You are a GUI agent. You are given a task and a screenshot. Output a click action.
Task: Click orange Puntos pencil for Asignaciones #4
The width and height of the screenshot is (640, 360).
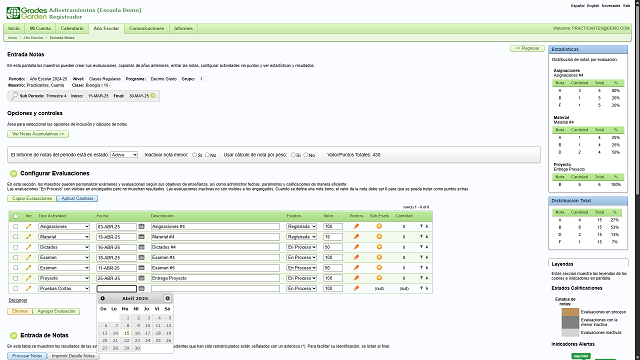pos(356,226)
